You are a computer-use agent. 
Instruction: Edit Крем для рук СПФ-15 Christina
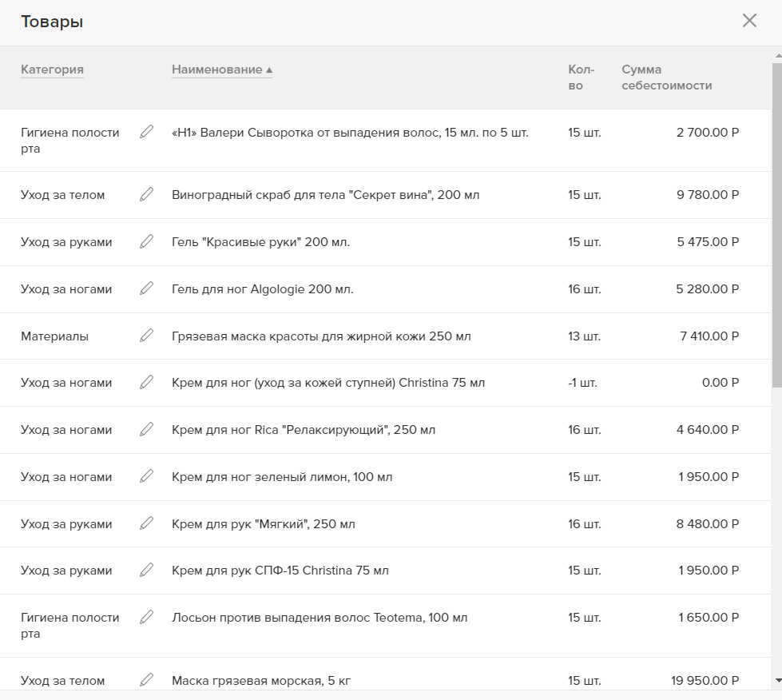(x=147, y=570)
